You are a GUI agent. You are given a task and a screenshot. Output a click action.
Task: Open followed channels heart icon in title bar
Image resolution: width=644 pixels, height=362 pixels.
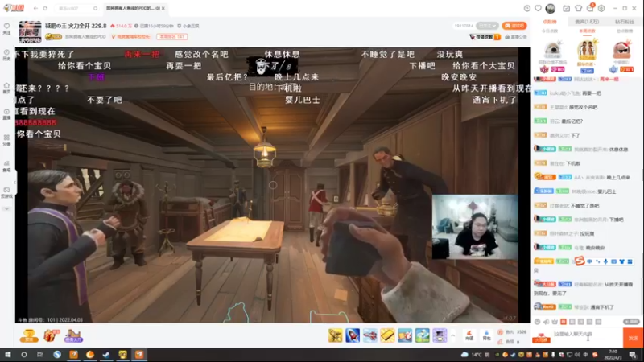tap(538, 8)
